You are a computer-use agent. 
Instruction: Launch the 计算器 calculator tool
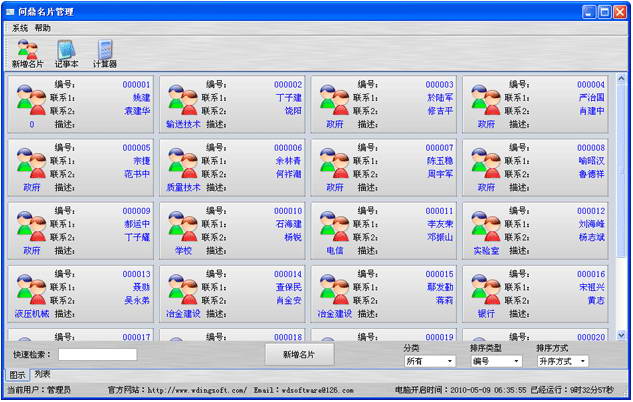(105, 54)
